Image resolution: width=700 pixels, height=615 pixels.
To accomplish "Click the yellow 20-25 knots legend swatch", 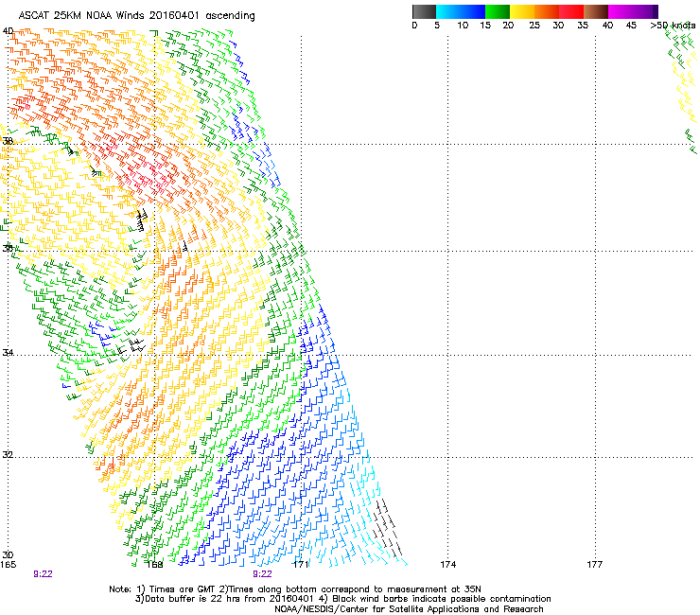I will click(x=522, y=11).
